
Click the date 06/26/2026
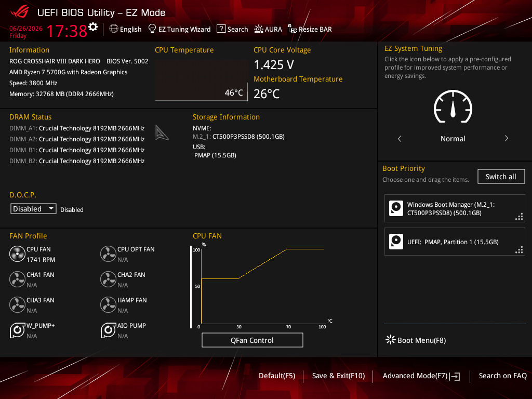pos(26,29)
